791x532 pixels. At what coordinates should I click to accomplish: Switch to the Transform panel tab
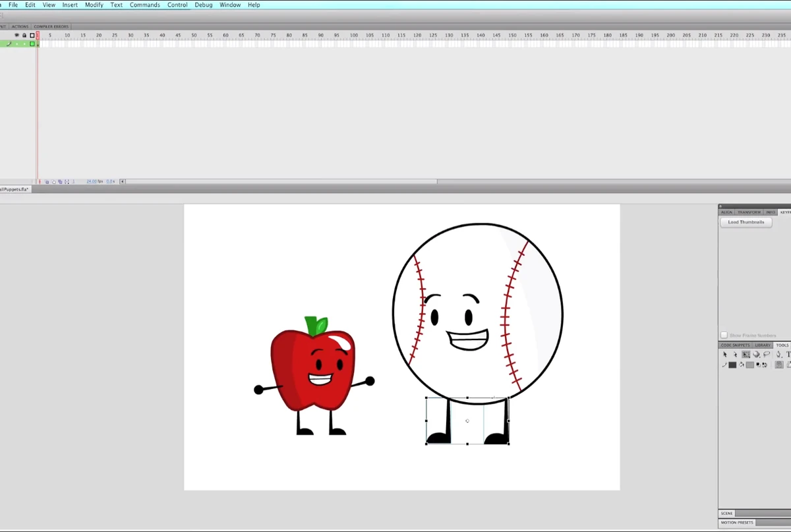point(749,212)
